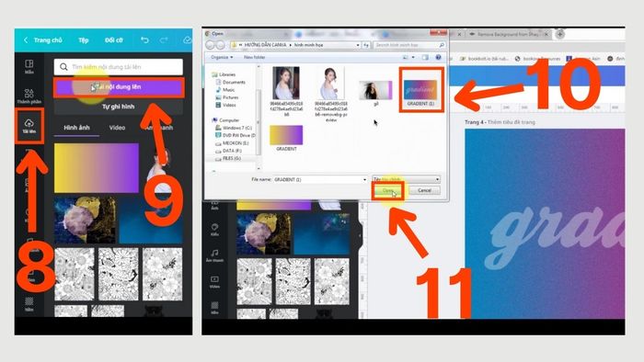Go to Trang chủ home
644x362 pixels.
coord(48,40)
